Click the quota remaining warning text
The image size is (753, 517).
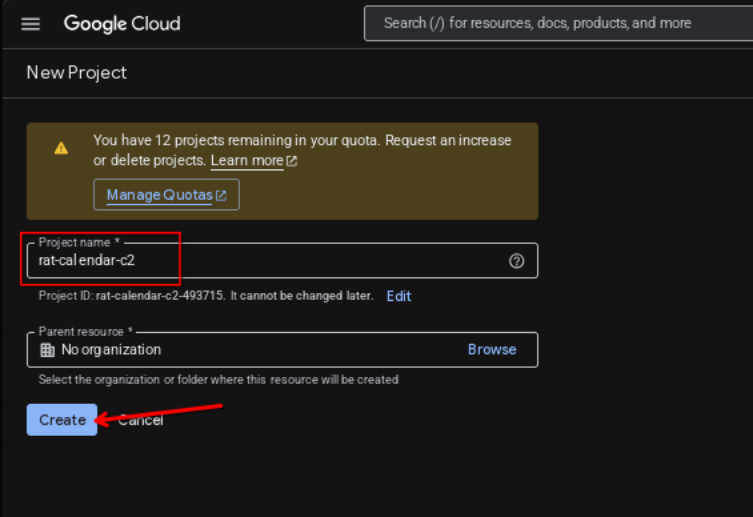click(302, 150)
